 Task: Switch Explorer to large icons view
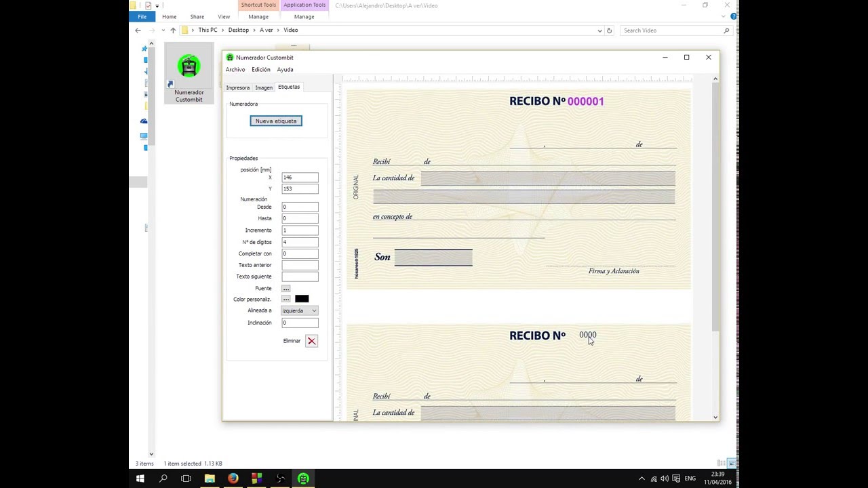pyautogui.click(x=732, y=463)
